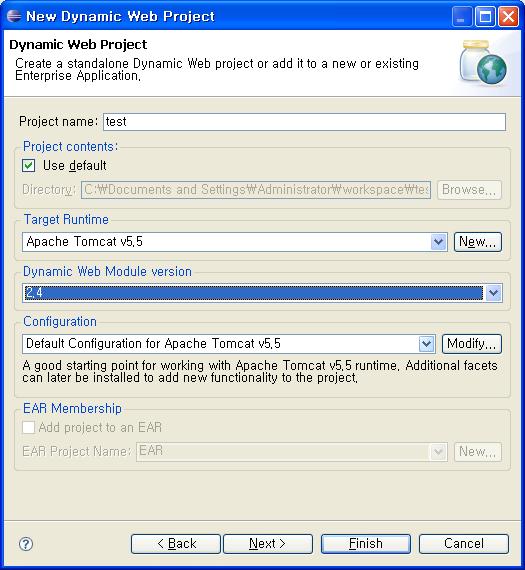This screenshot has width=525, height=570.
Task: Click the Eclipse icon in title bar
Action: click(13, 16)
